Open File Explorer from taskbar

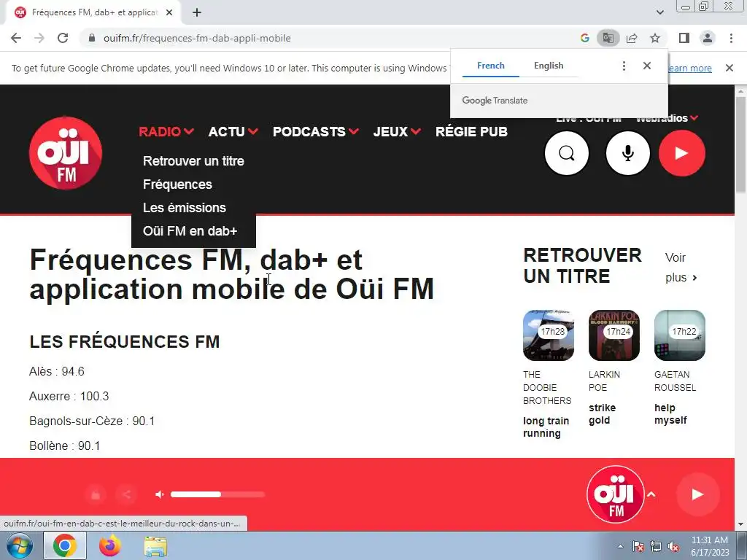tap(155, 545)
